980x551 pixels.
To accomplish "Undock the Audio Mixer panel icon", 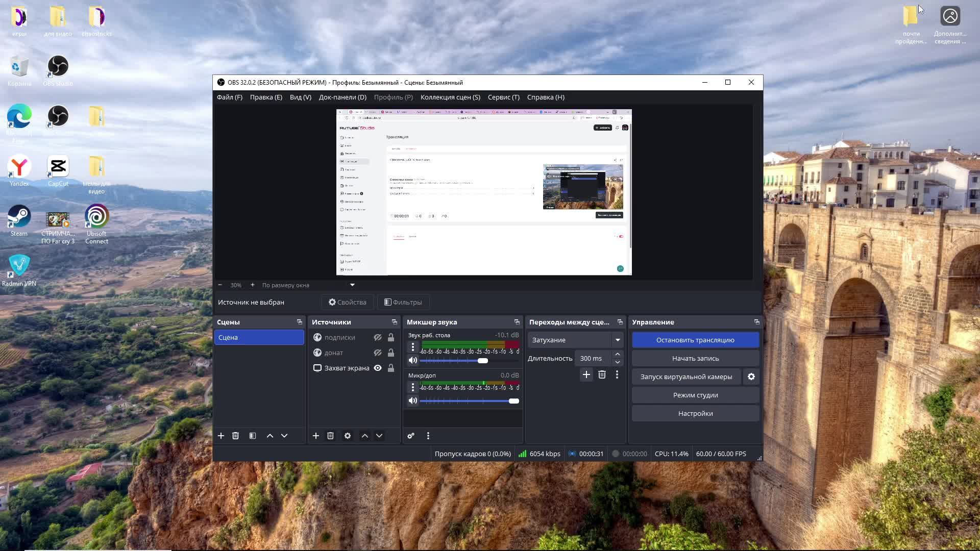I will pos(517,322).
